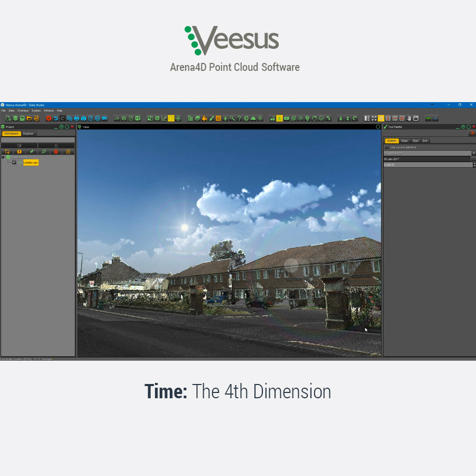Uncheck the London.vpc visibility checkbox
The height and width of the screenshot is (476, 476).
(14, 162)
